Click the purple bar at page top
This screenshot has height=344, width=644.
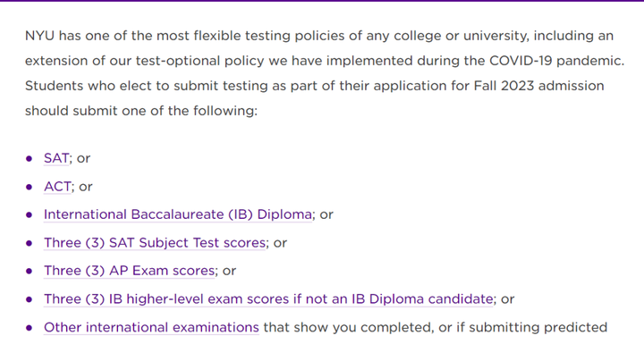322,1
